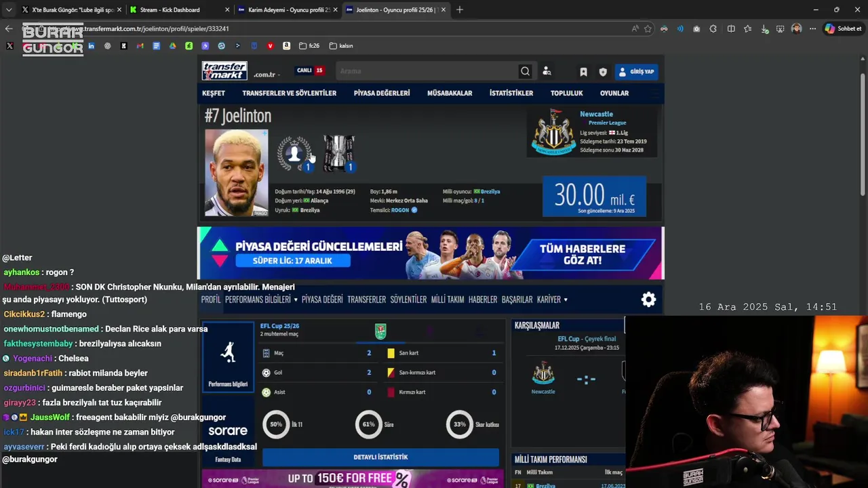
Task: Click the EFL Cup trophy badge
Action: [338, 153]
